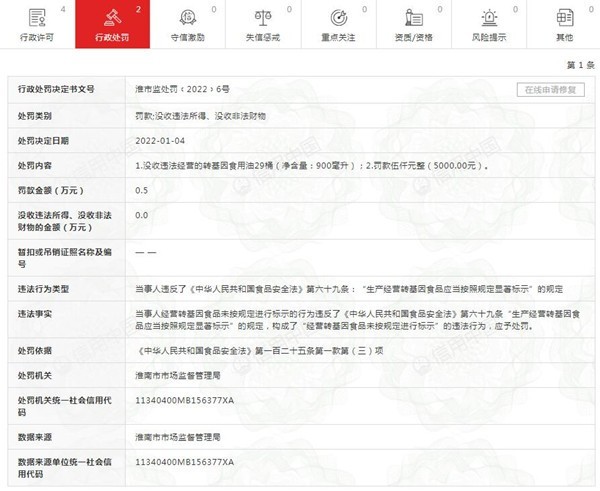Select the 行政处罚 gavel icon

click(112, 18)
